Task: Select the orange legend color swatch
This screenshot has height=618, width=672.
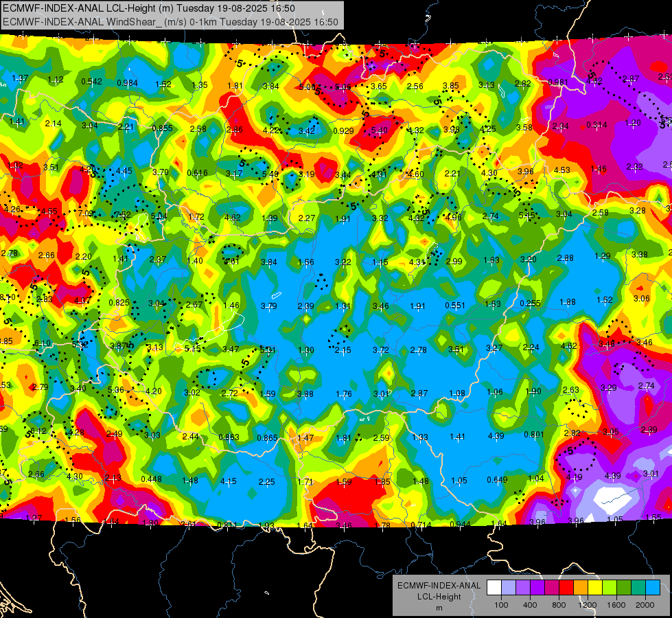Action: pos(581,588)
